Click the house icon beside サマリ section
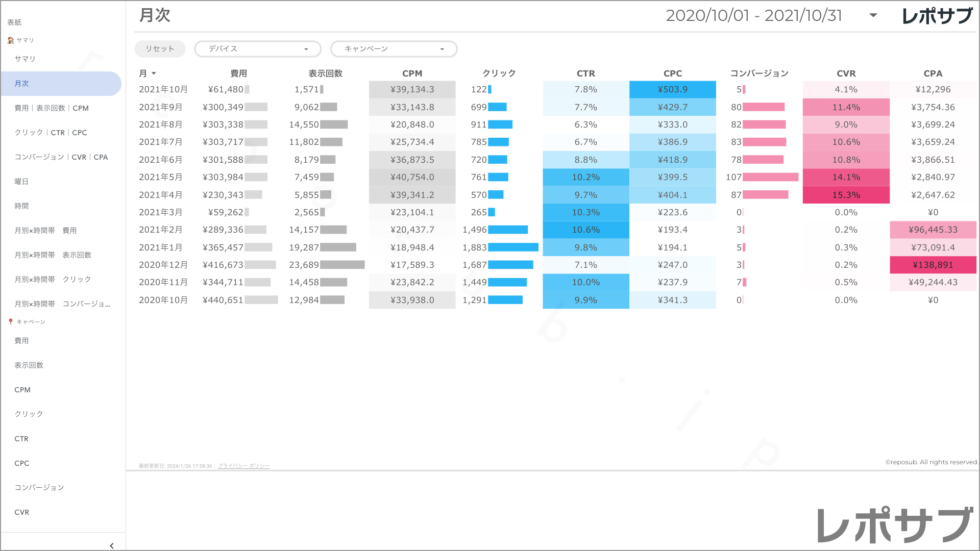 [11, 40]
